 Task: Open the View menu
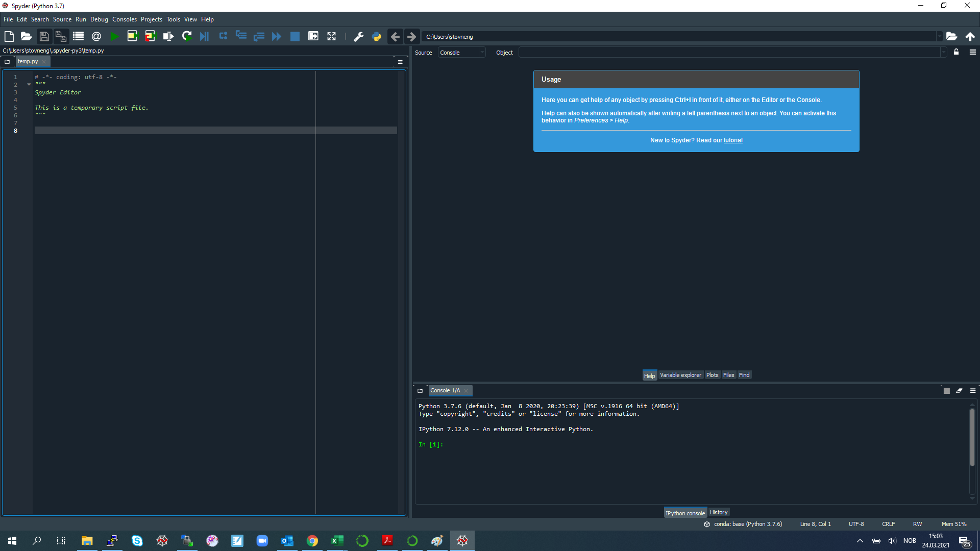190,19
